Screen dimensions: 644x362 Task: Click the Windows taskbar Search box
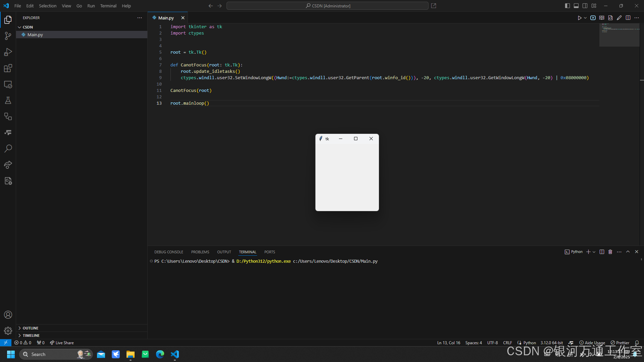(56, 354)
